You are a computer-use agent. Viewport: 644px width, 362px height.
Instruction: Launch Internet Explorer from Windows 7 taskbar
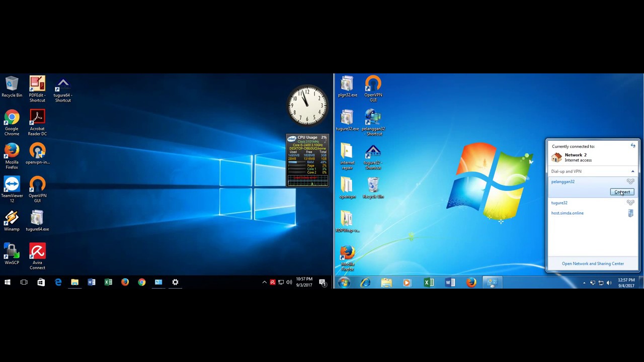[365, 283]
